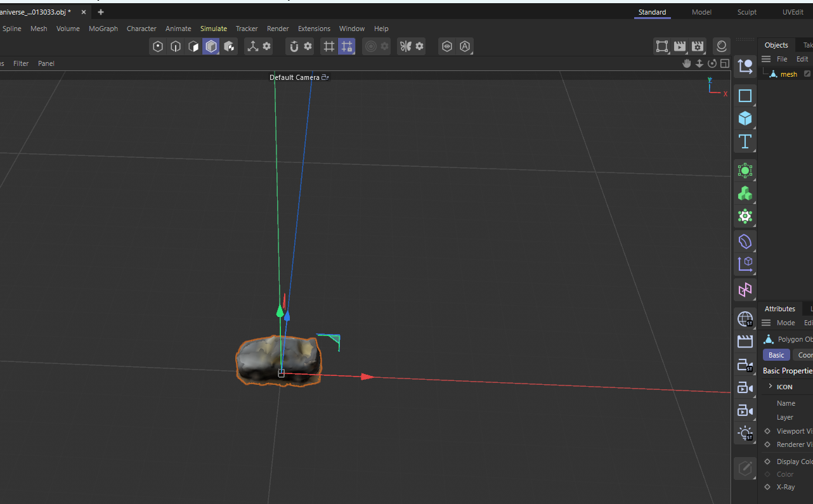Click the Light tool icon in the sidebar
813x504 pixels.
coord(745,433)
